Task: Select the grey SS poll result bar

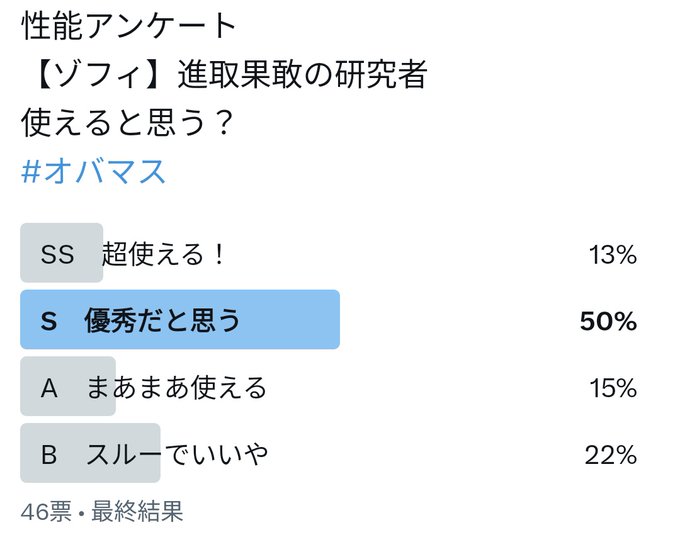Action: pyautogui.click(x=62, y=253)
